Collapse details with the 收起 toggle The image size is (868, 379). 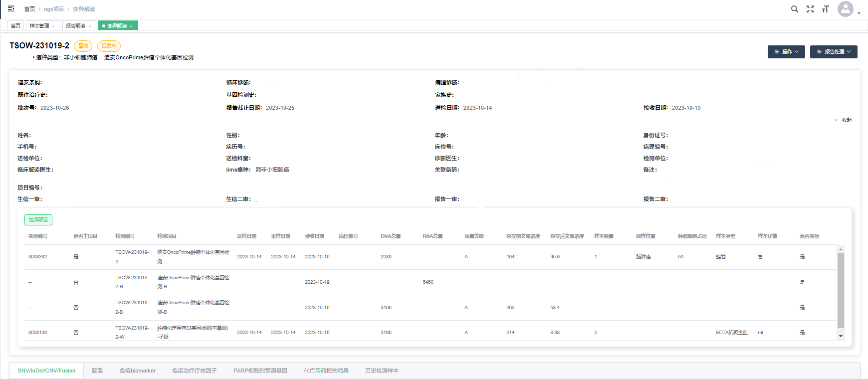tap(844, 120)
